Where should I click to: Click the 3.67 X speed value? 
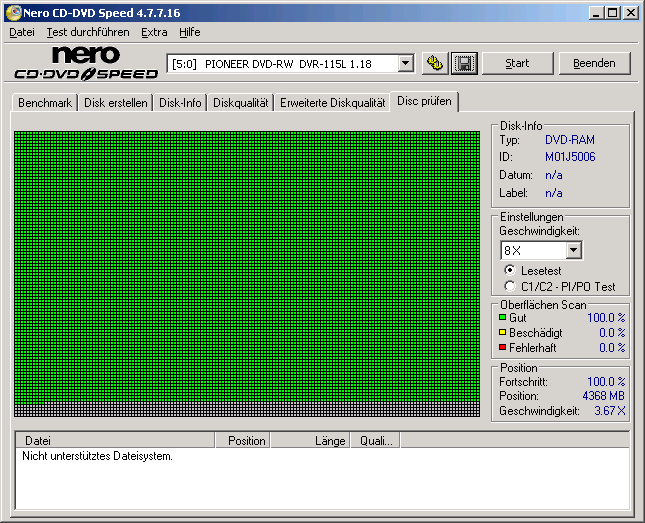(610, 411)
